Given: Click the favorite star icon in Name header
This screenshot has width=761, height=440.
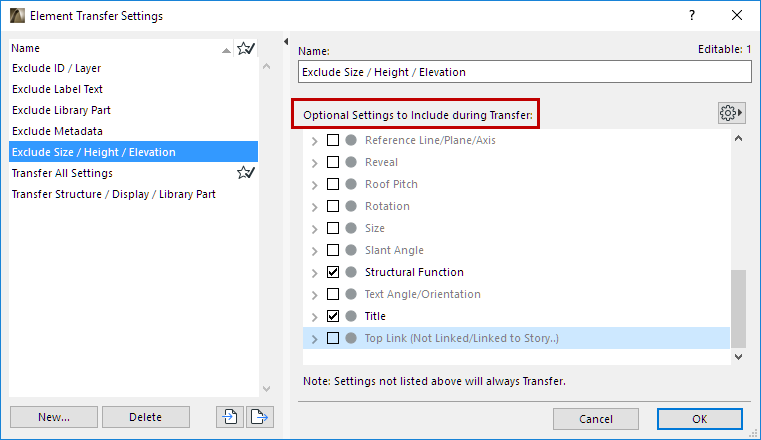Looking at the screenshot, I should pos(245,47).
